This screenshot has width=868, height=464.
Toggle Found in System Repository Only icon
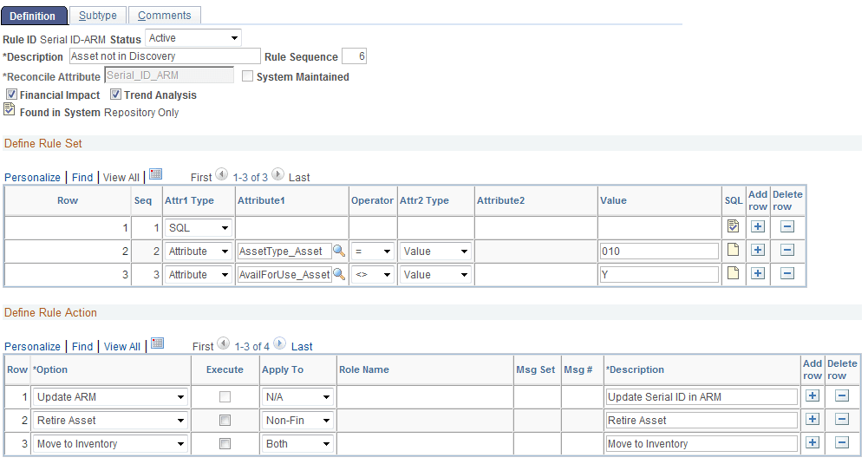tap(10, 109)
